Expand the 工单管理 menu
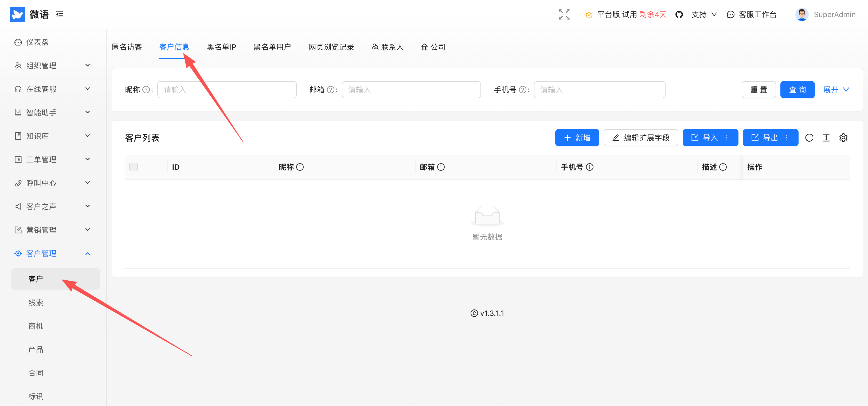This screenshot has height=406, width=868. point(53,159)
